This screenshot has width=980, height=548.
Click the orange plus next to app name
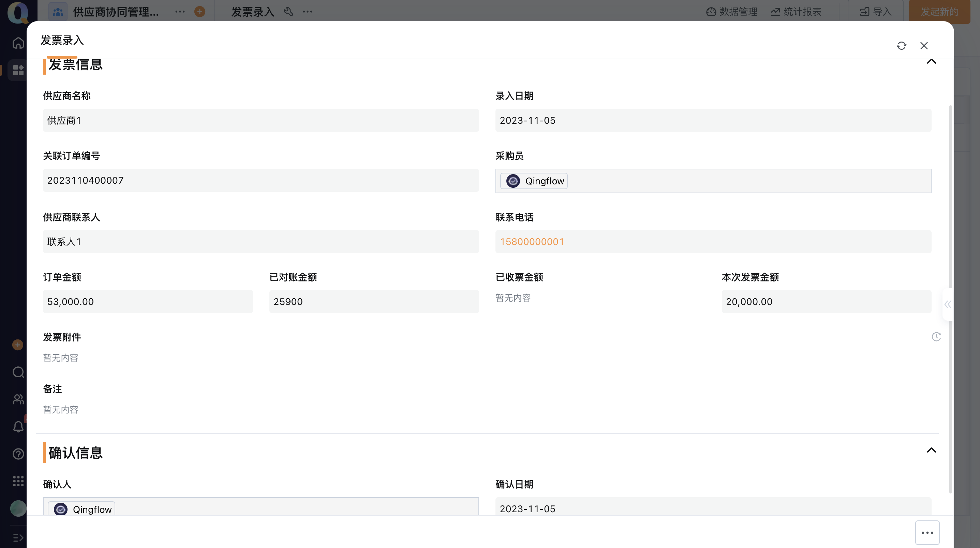click(200, 12)
